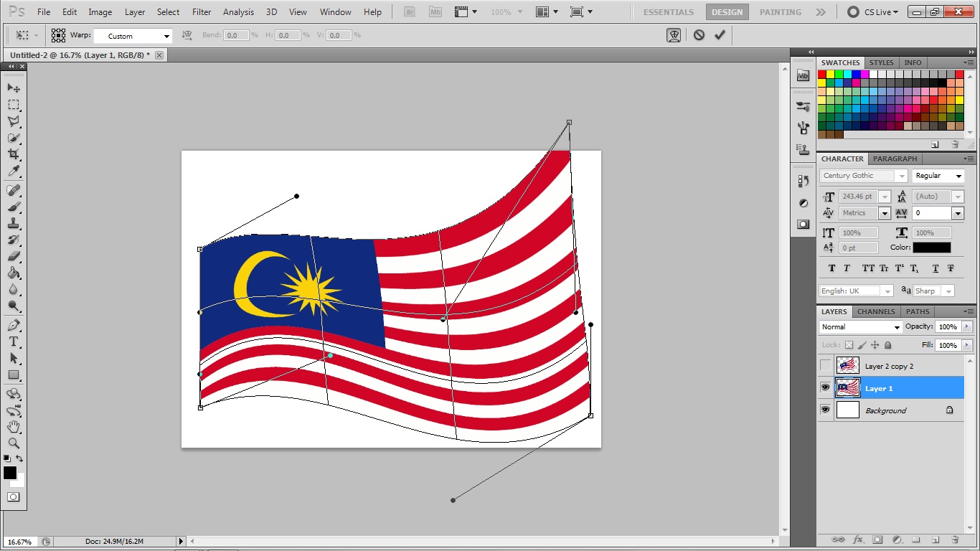Toggle lock all padlock in Layers panel
The image size is (980, 551).
888,345
